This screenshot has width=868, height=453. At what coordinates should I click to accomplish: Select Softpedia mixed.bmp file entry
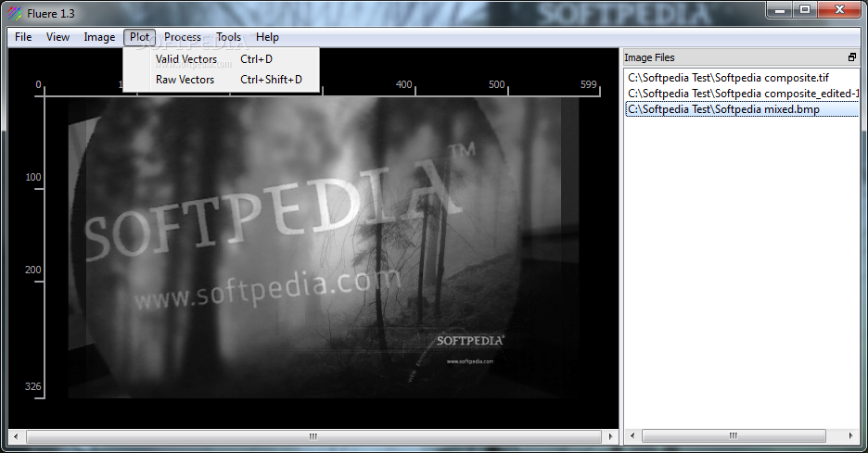742,109
